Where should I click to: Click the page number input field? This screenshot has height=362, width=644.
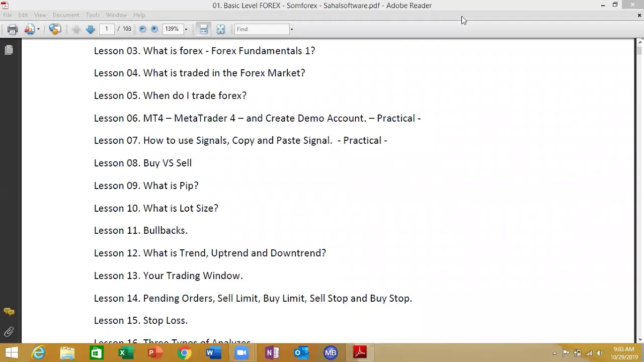click(x=107, y=29)
